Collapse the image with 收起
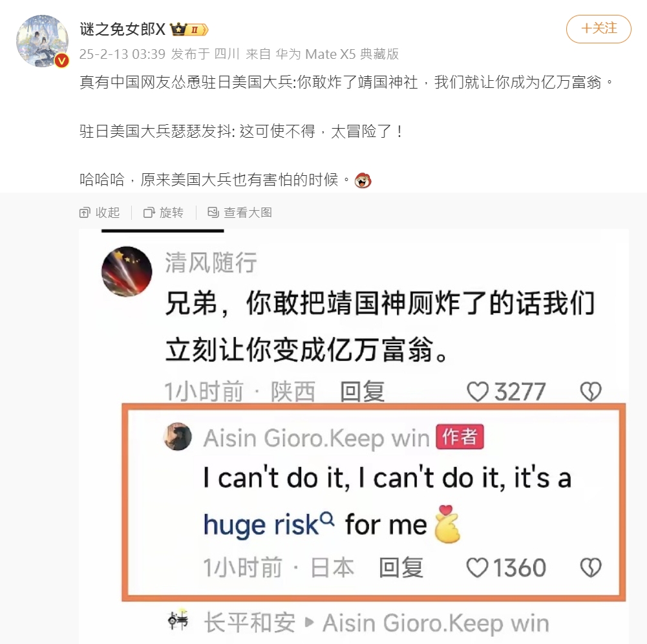The height and width of the screenshot is (644, 647). coord(100,213)
